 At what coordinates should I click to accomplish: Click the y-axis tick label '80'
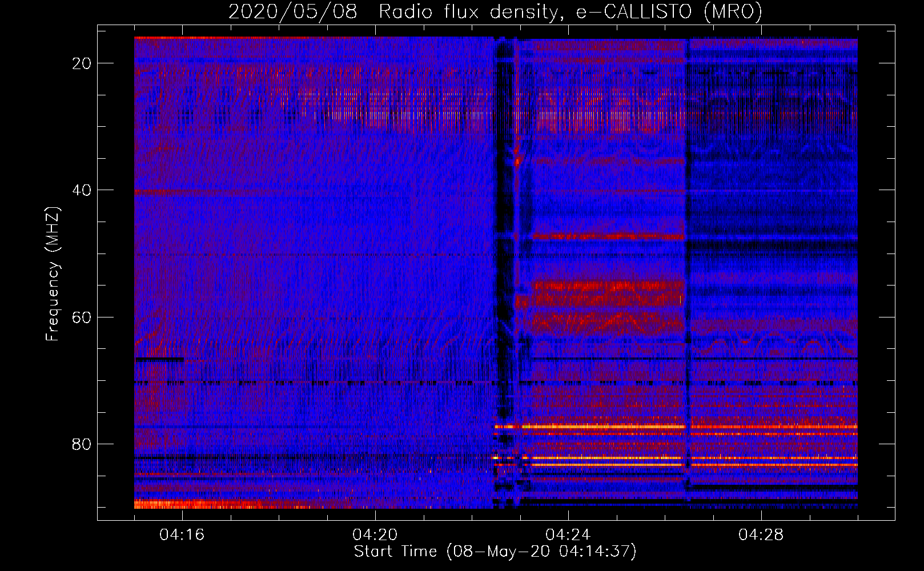[x=82, y=444]
